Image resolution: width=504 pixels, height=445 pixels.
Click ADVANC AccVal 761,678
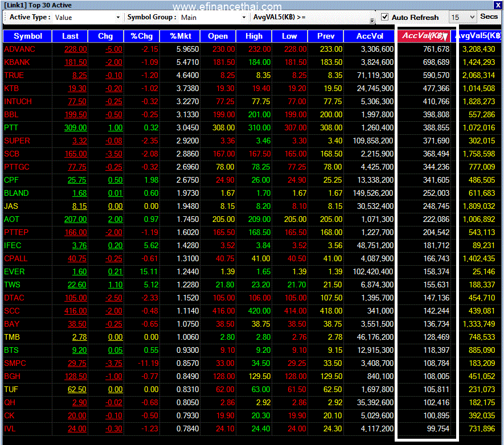tap(436, 49)
